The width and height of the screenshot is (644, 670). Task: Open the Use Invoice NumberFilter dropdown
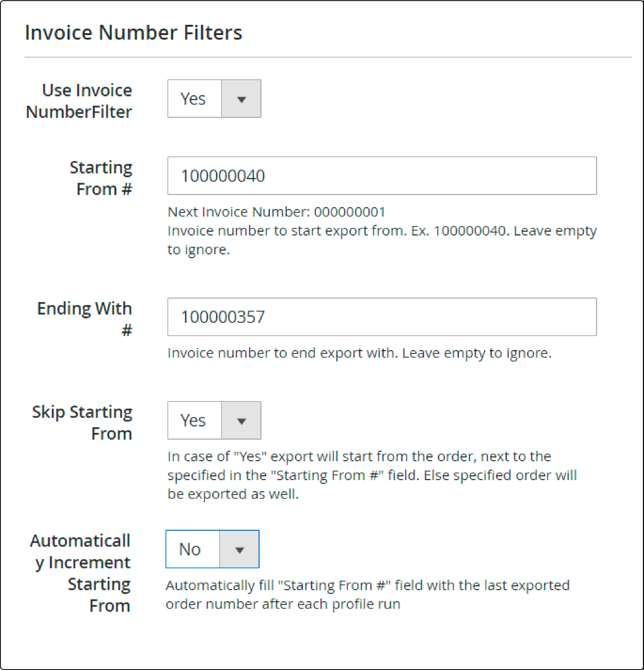(214, 99)
